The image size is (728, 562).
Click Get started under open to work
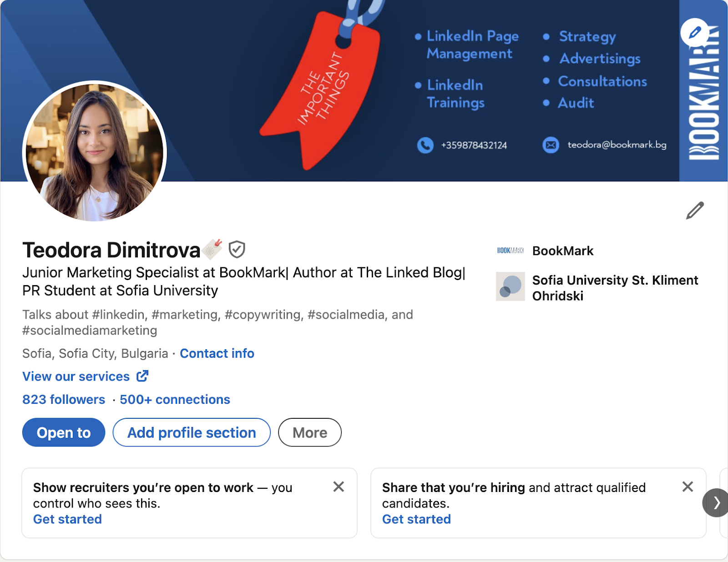pyautogui.click(x=67, y=519)
